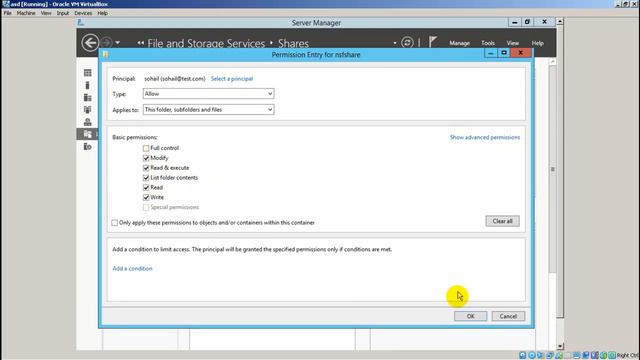Click the VirtualBox optical disk status icon
This screenshot has height=360, width=640.
click(531, 355)
